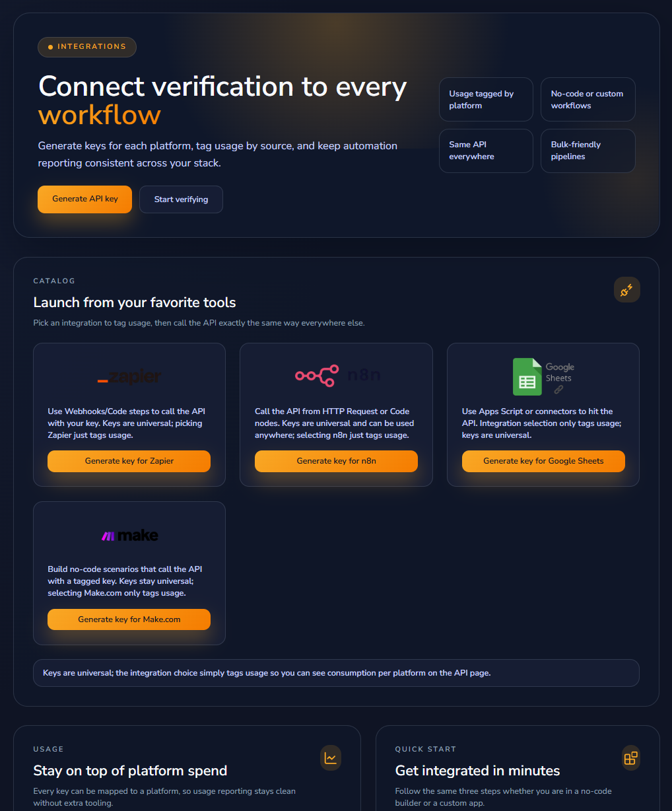Click the Bulk-friendly pipelines card

(588, 151)
